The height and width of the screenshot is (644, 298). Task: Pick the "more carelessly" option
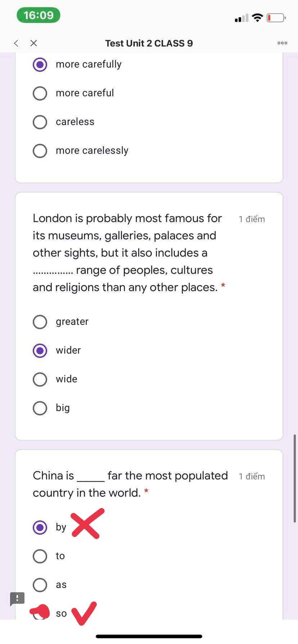tap(40, 151)
